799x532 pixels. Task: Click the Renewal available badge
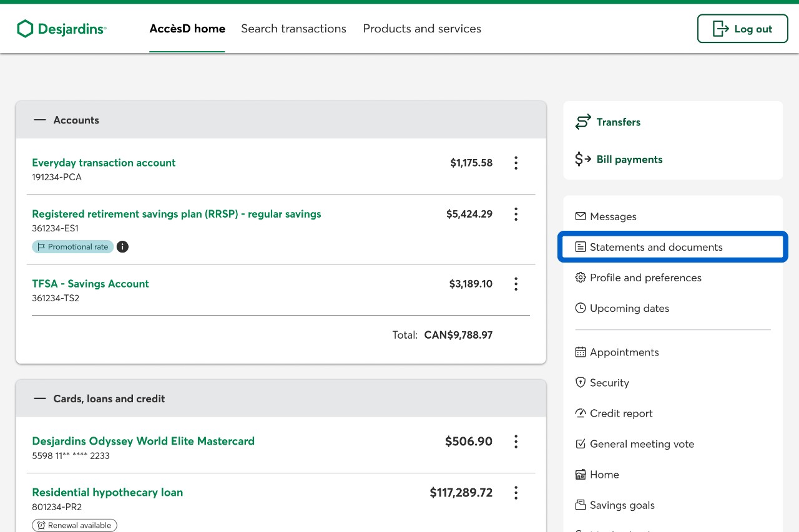74,525
